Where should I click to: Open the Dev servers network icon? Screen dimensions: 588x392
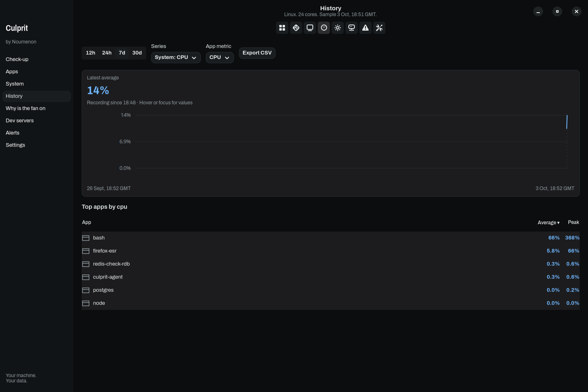tap(352, 28)
